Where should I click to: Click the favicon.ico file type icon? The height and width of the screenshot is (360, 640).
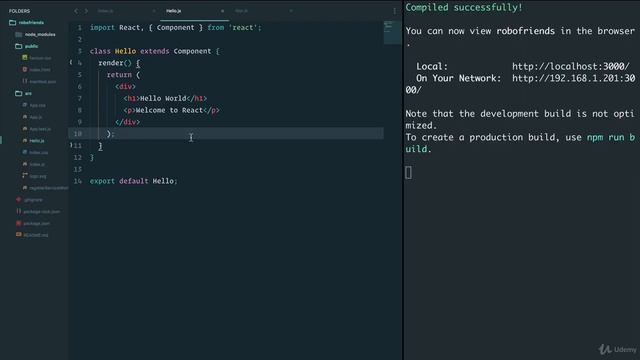pos(25,58)
